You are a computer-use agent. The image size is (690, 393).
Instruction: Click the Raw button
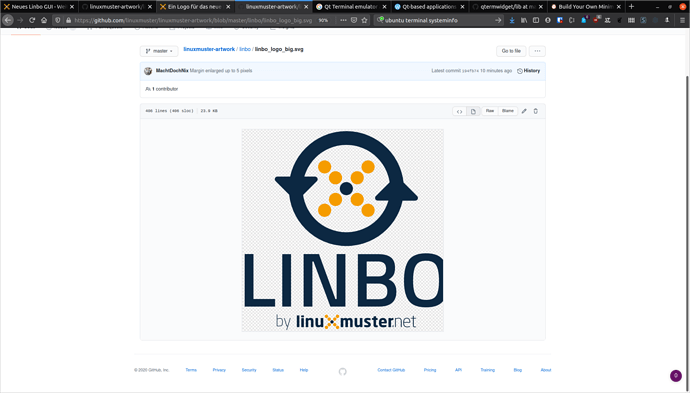pos(490,111)
